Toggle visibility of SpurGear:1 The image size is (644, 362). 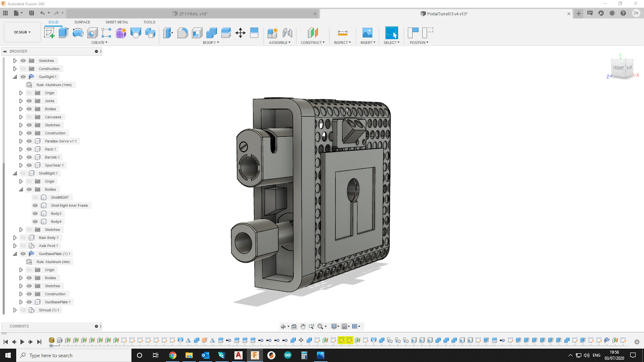pyautogui.click(x=29, y=165)
